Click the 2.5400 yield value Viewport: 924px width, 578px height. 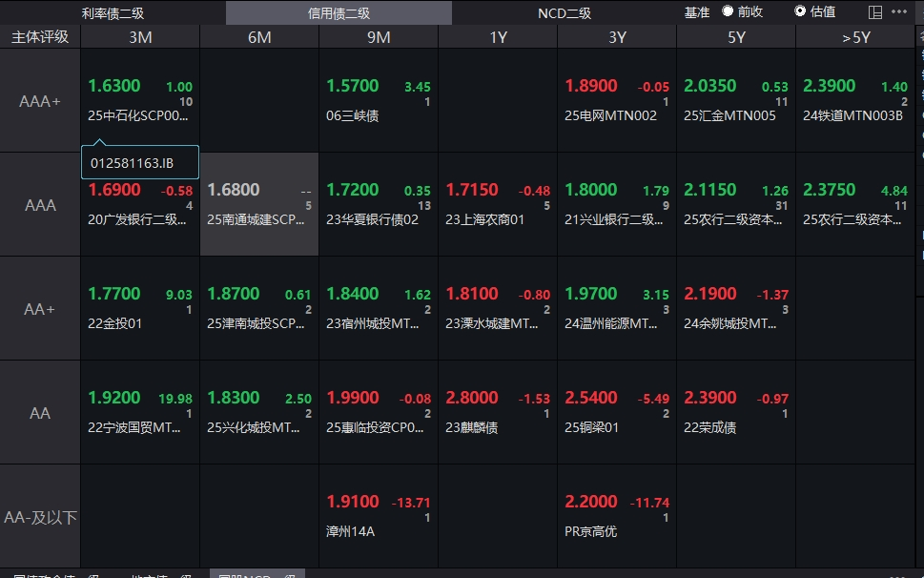point(591,398)
